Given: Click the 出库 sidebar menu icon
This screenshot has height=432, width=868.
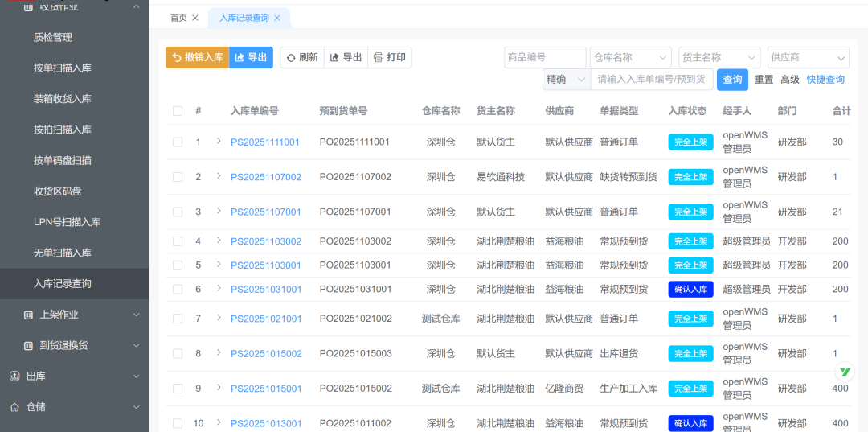Looking at the screenshot, I should point(14,376).
